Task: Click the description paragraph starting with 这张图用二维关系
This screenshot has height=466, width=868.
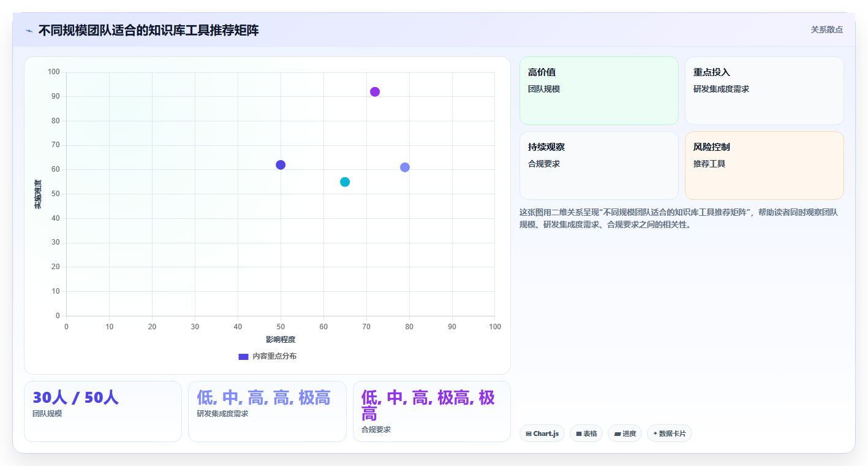Action: pos(679,218)
